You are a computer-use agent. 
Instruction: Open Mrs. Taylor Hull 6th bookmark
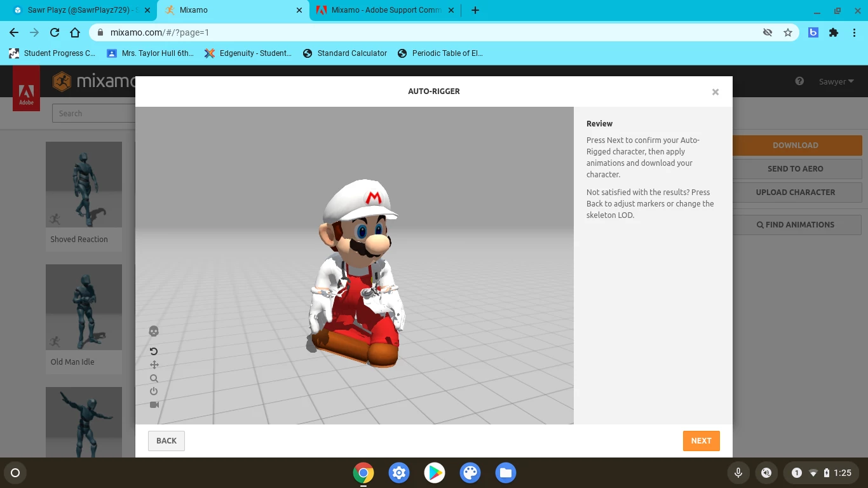[x=151, y=53]
